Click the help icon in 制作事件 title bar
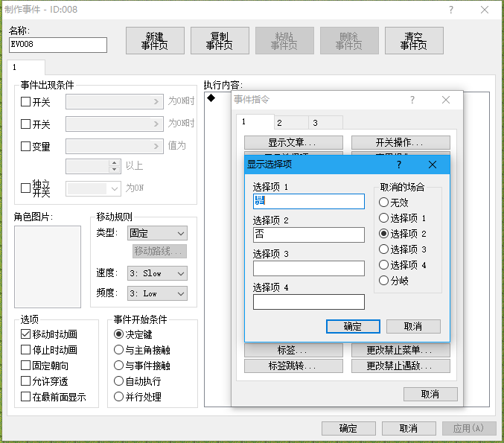The image size is (504, 443). tap(451, 10)
